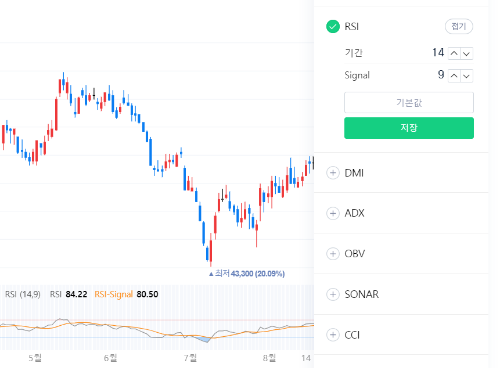Select the SONAR indicator label

362,294
